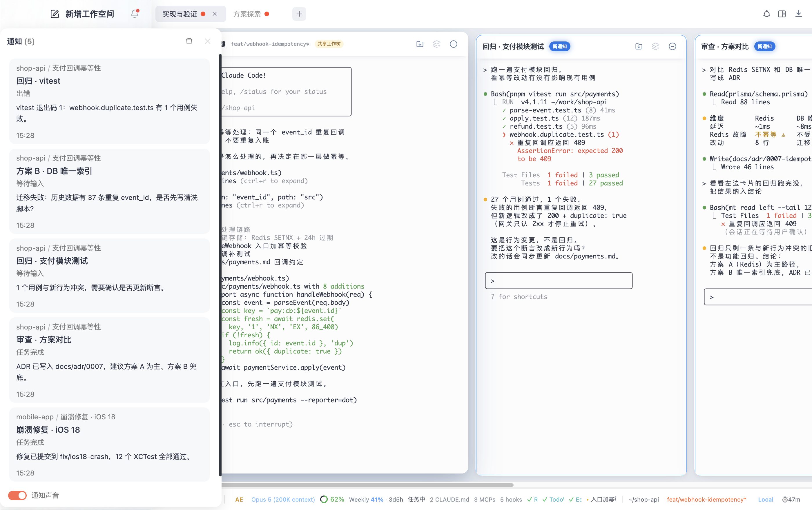Viewport: 812px width, 510px height.
Task: Click 通知 (5) panel heading
Action: (21, 41)
